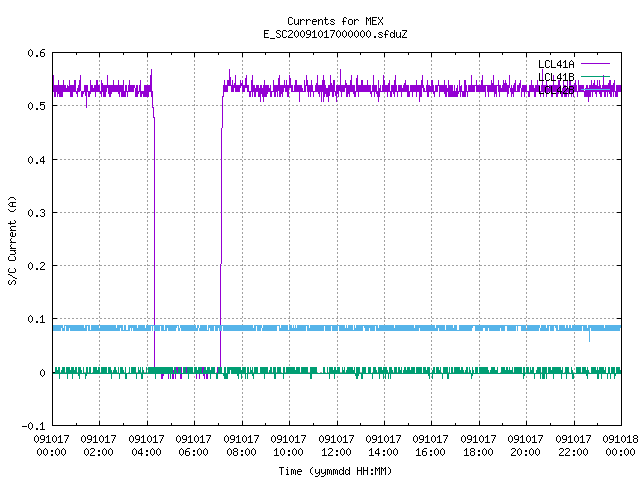Click the x-axis tick 091017 06:00
Screen dimensions: 640x480
pos(193,446)
